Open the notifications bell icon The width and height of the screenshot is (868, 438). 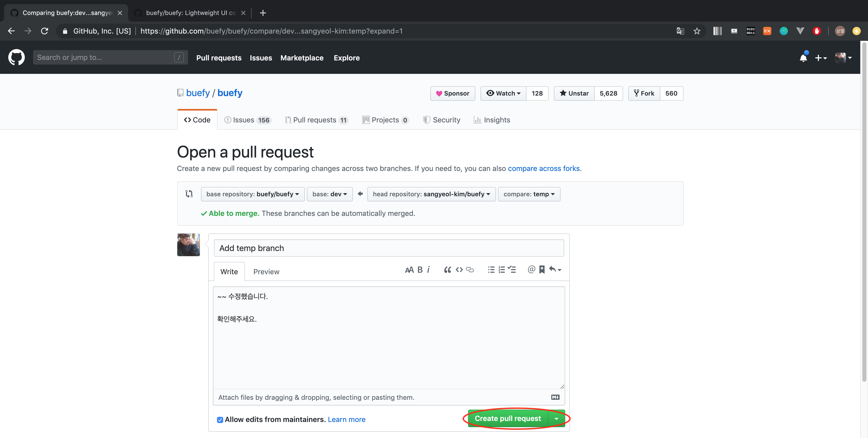803,58
